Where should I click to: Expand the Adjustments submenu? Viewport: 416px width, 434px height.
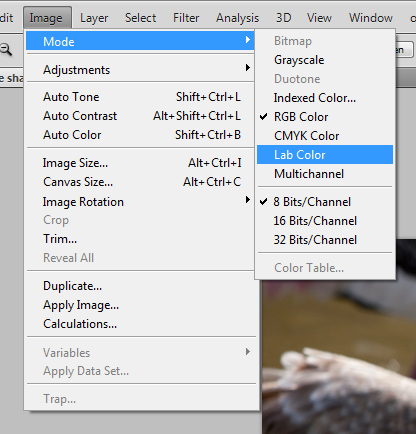point(140,69)
